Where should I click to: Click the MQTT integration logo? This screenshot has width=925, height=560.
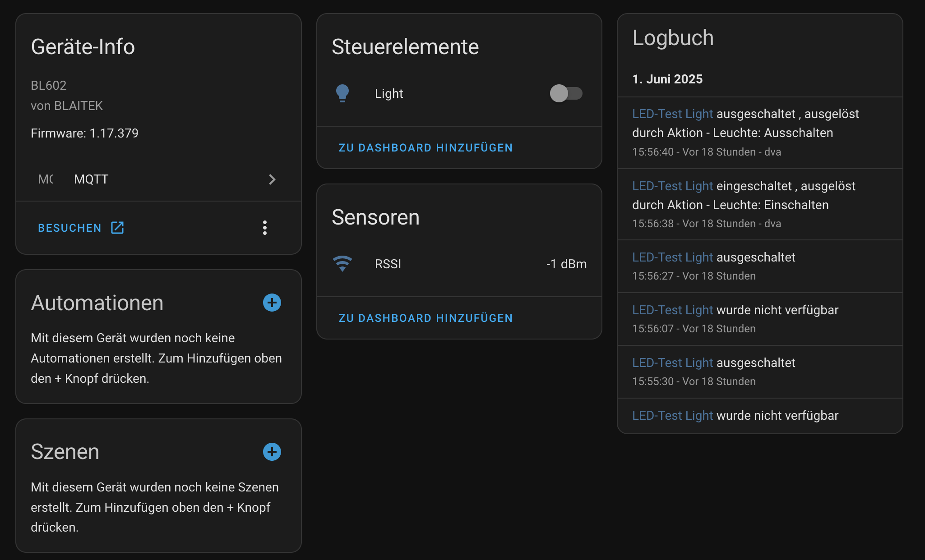click(x=46, y=179)
